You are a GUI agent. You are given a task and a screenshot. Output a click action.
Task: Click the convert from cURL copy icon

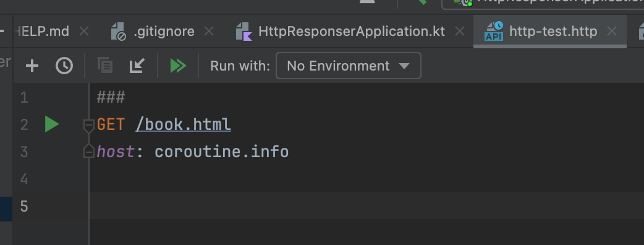coord(105,66)
